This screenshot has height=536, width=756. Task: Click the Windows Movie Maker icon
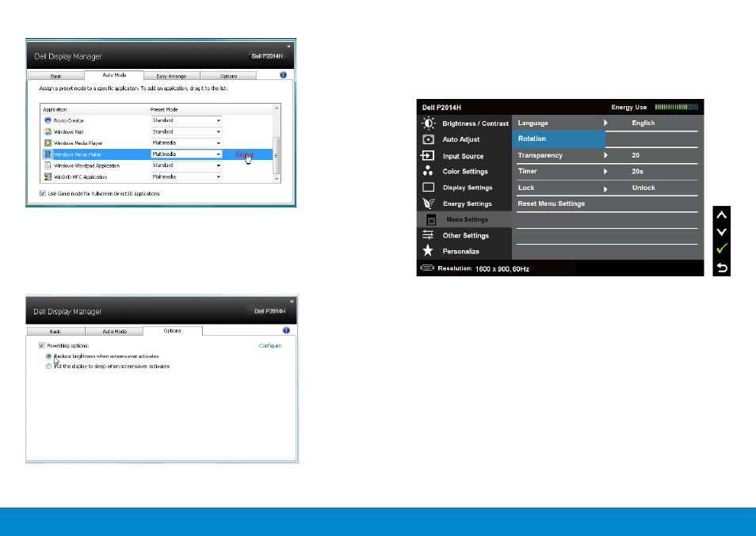[48, 154]
